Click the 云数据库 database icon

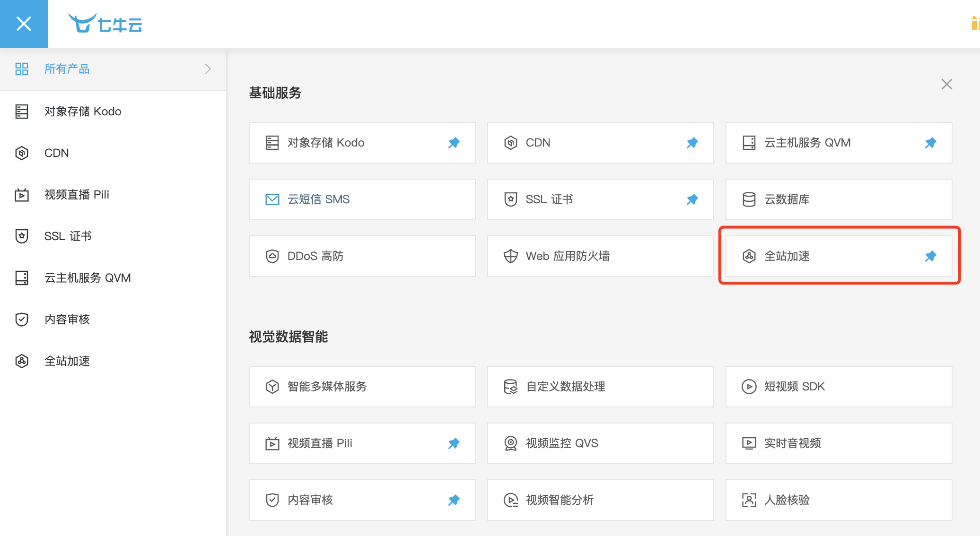(749, 199)
